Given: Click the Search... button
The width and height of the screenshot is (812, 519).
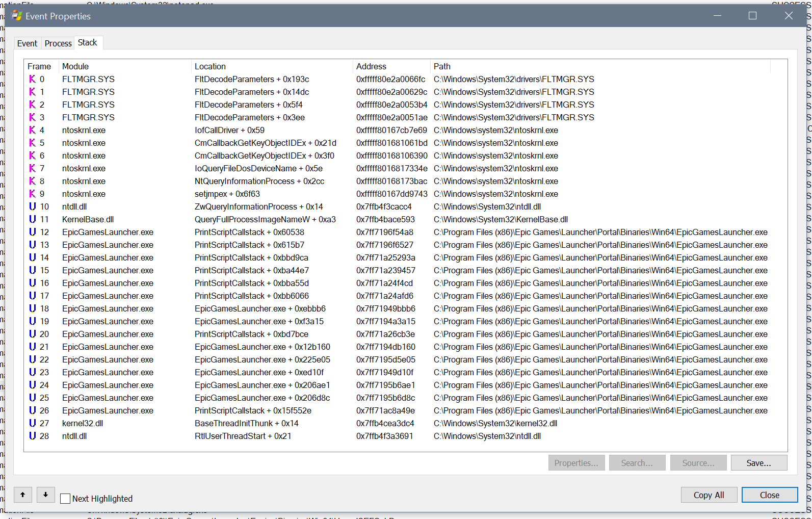Looking at the screenshot, I should point(637,463).
